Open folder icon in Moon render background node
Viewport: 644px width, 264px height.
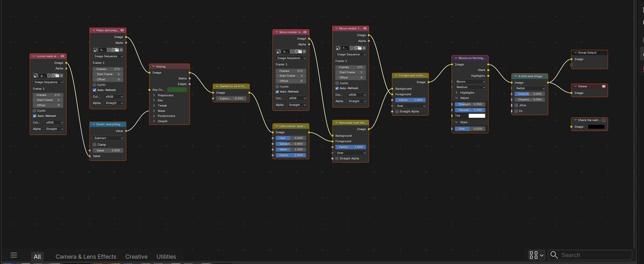(x=300, y=52)
